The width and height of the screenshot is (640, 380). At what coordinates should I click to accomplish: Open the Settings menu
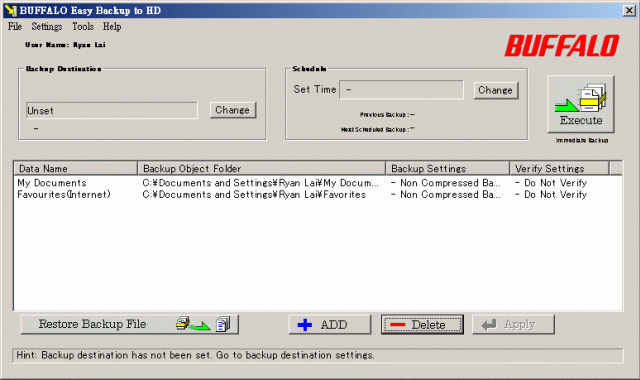click(x=47, y=27)
